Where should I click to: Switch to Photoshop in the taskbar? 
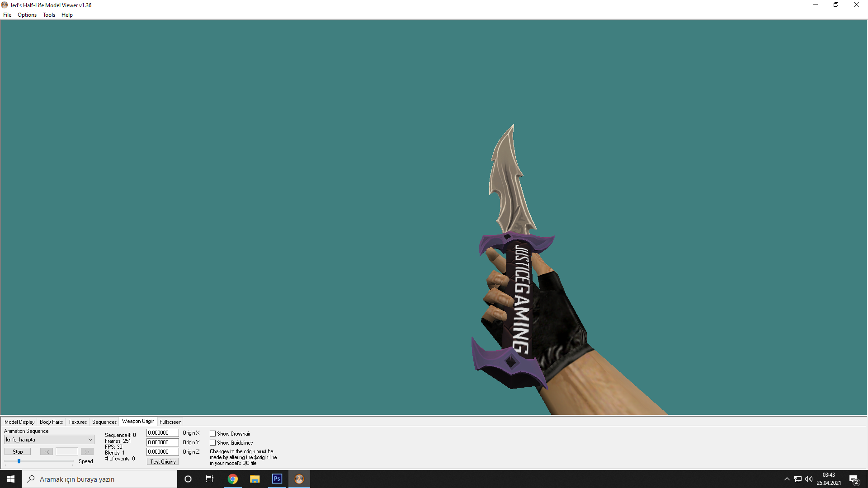click(277, 479)
